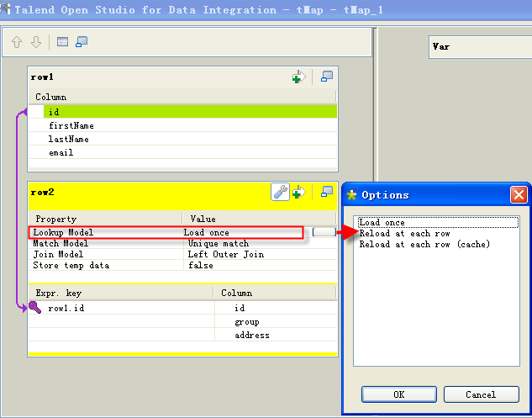The width and height of the screenshot is (532, 418).
Task: Choose 'Reload at each row' option
Action: (x=404, y=233)
